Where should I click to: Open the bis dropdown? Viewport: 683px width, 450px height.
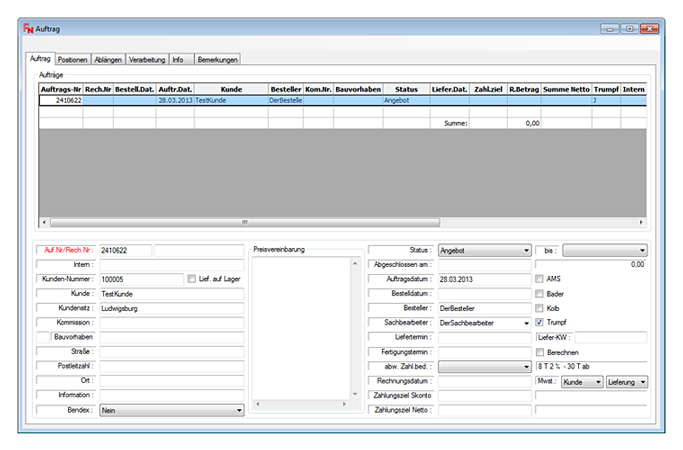pos(605,250)
